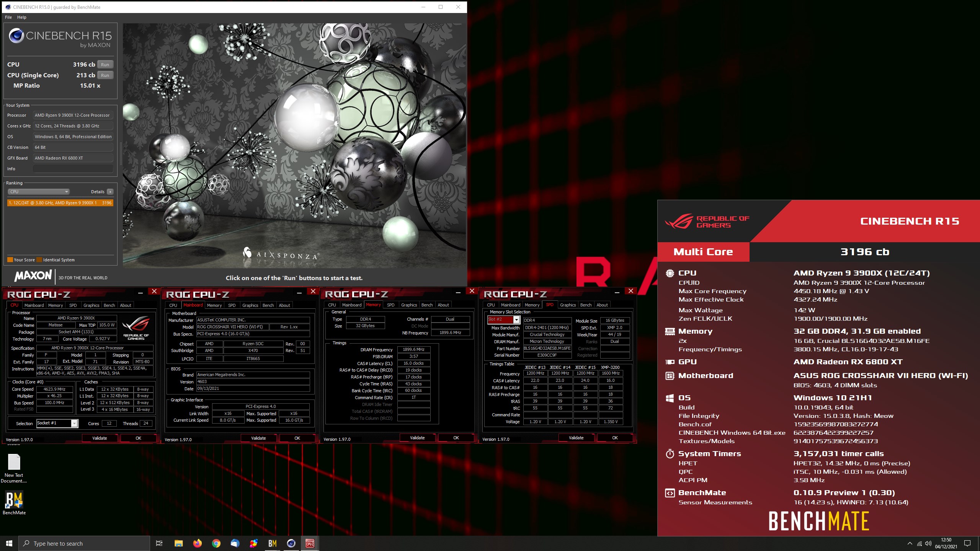The height and width of the screenshot is (551, 980).
Task: Click the Cinebench title bar app icon
Action: [8, 7]
